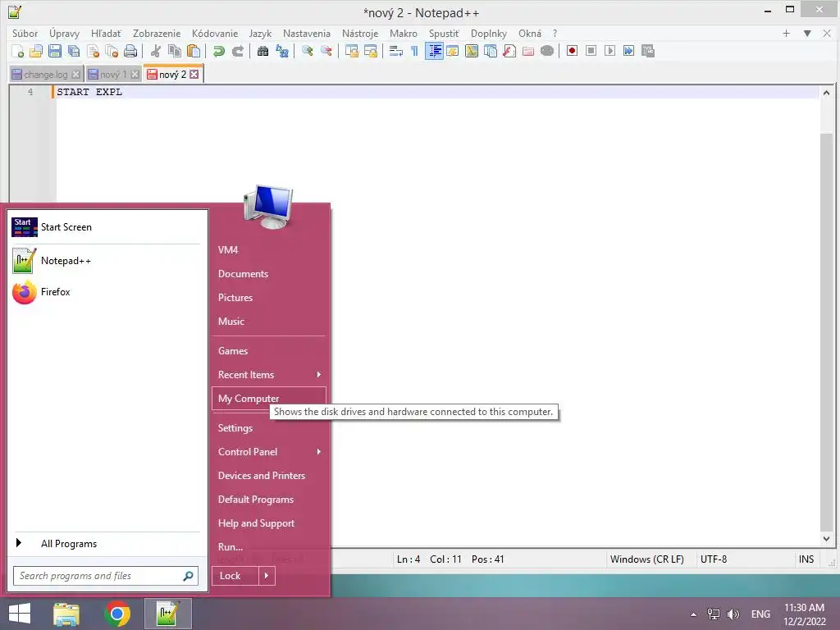Zoom out using magnifier minus icon
Image resolution: width=840 pixels, height=630 pixels.
pos(326,51)
